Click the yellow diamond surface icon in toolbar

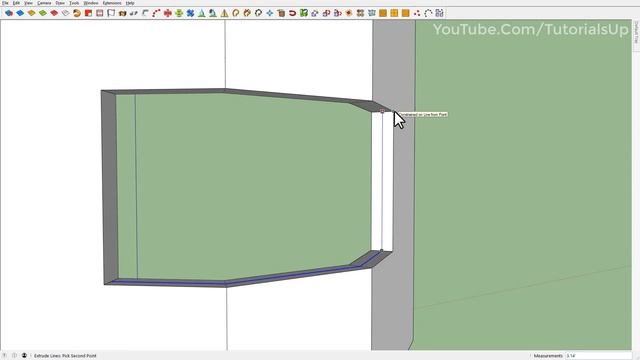point(31,13)
